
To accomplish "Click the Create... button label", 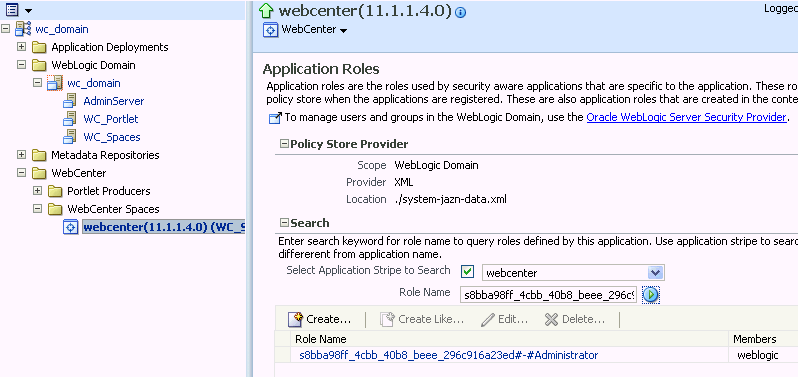I will [329, 320].
